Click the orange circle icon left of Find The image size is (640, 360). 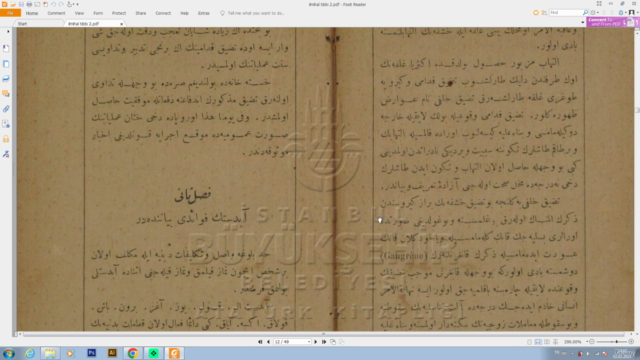point(536,13)
